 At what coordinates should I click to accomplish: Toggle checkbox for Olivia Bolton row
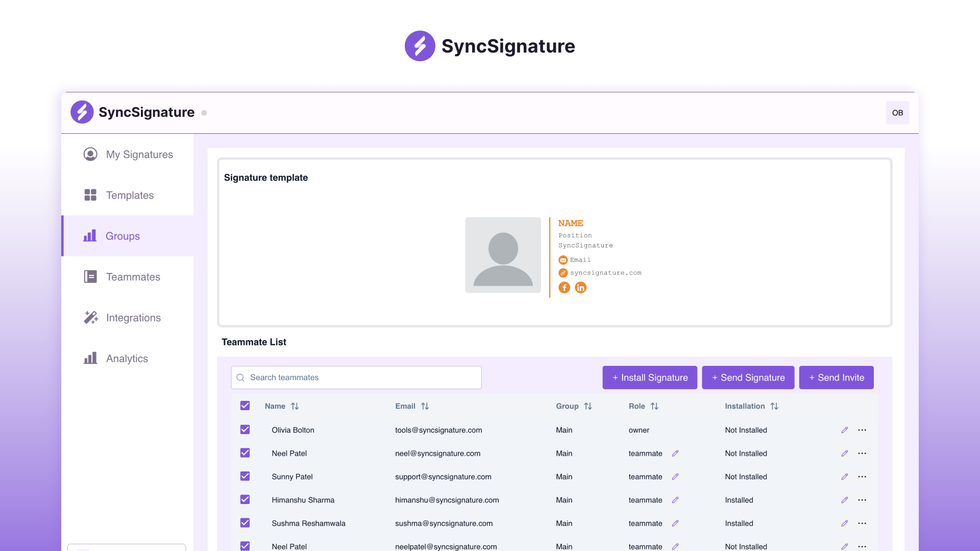click(x=245, y=429)
